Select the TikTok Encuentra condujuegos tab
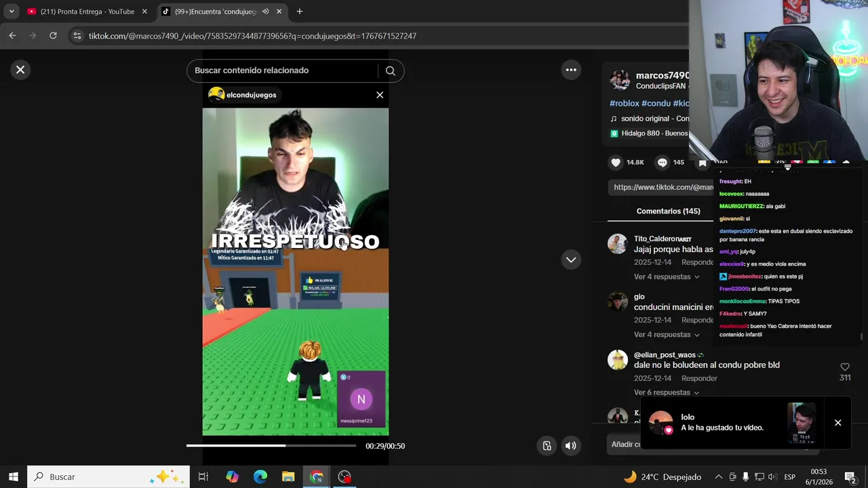Viewport: 868px width, 488px height. [215, 12]
